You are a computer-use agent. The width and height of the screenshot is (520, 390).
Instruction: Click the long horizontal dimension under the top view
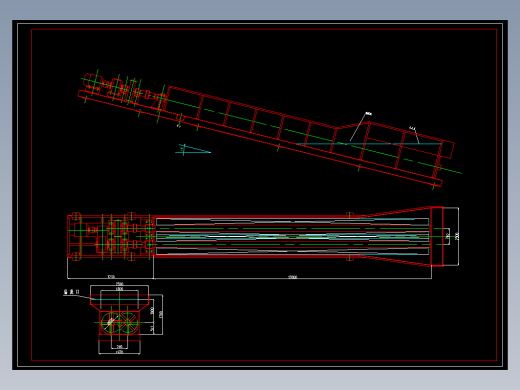click(x=292, y=277)
